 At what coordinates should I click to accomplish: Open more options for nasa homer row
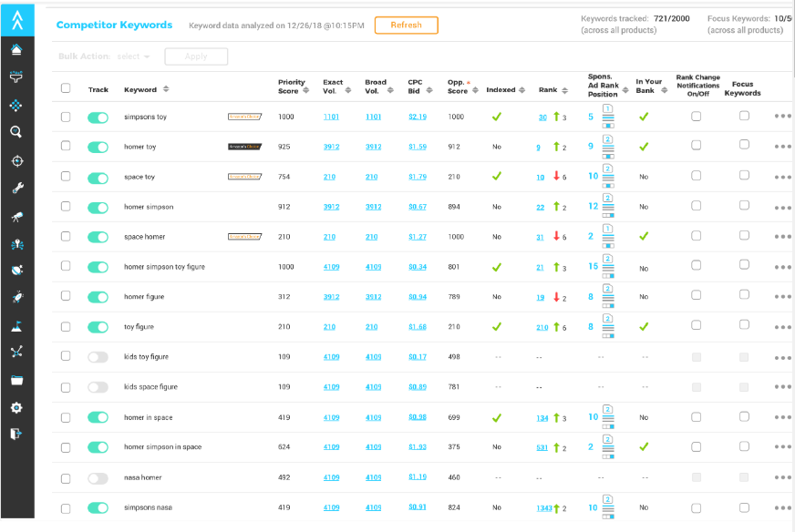[x=783, y=477]
